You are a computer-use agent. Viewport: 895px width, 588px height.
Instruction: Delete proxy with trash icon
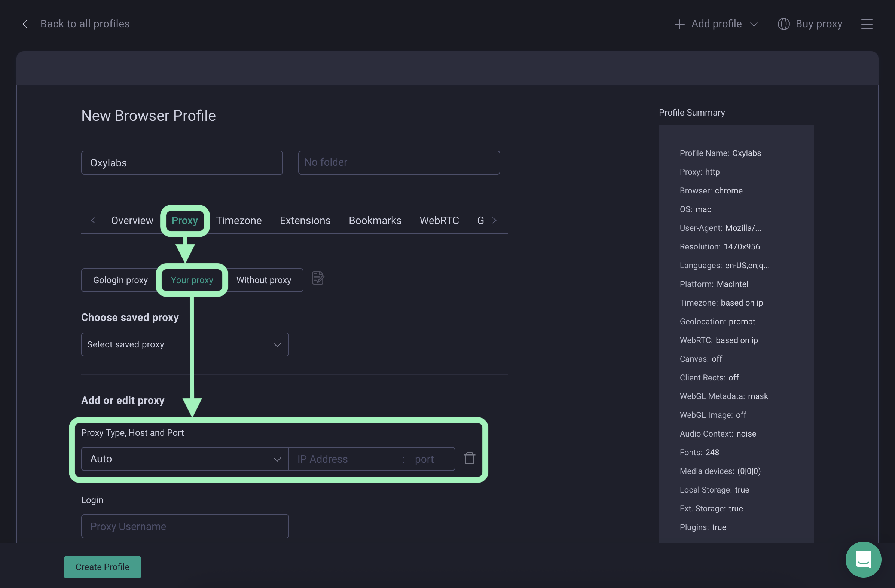pos(469,458)
